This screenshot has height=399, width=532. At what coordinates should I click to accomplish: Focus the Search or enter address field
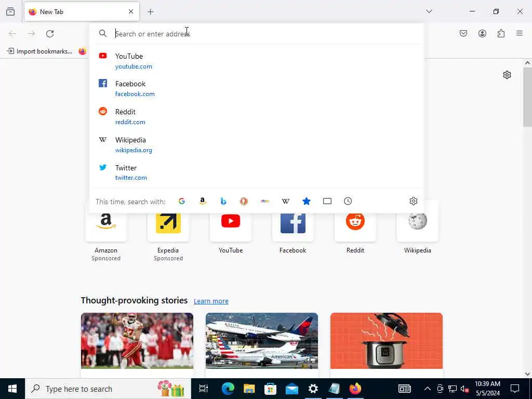257,34
